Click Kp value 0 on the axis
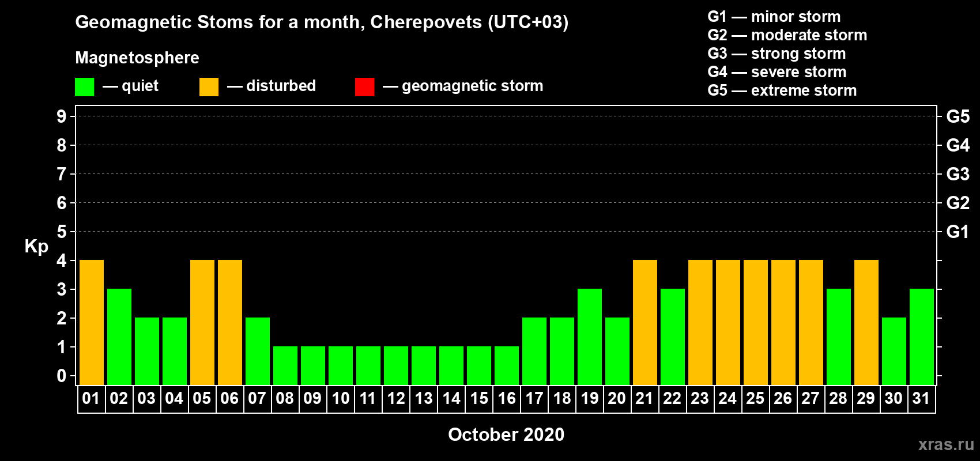Image resolution: width=980 pixels, height=461 pixels. click(62, 376)
